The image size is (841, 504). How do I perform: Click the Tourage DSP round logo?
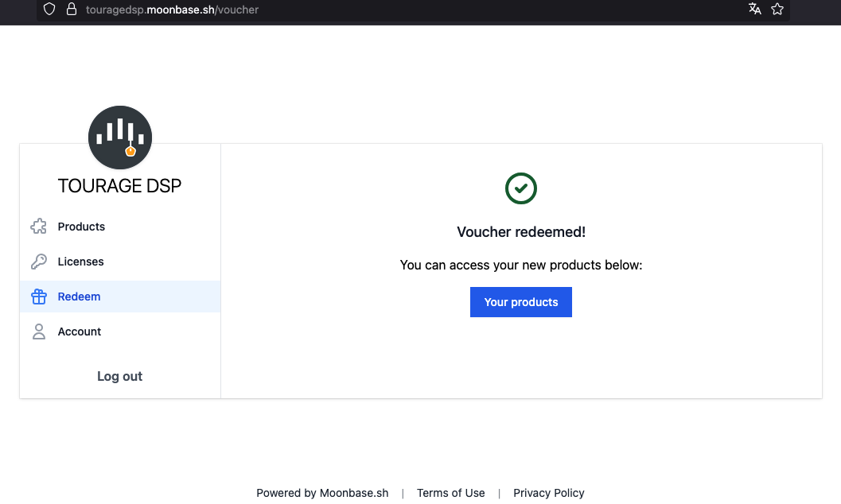(x=120, y=138)
